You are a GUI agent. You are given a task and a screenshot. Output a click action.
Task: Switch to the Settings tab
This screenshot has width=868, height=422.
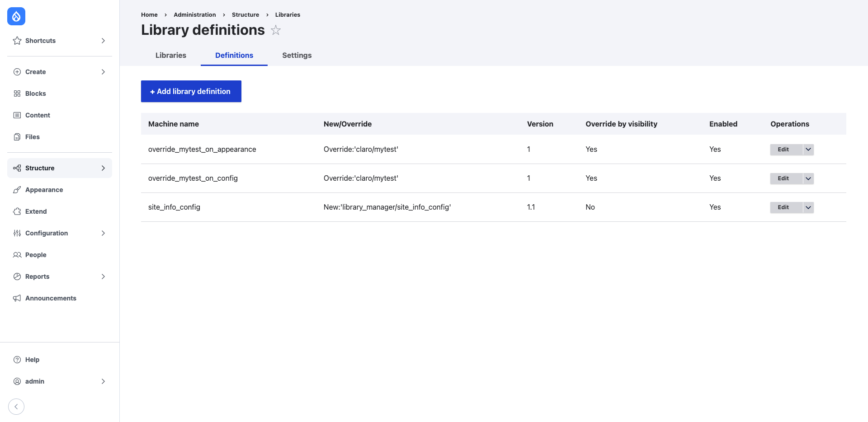(297, 55)
